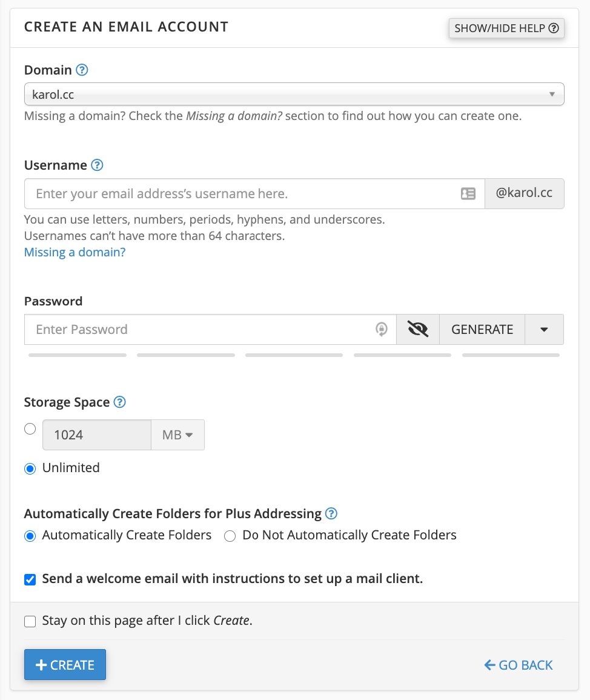The width and height of the screenshot is (590, 700).
Task: Open the Domain help tooltip
Action: pos(82,70)
